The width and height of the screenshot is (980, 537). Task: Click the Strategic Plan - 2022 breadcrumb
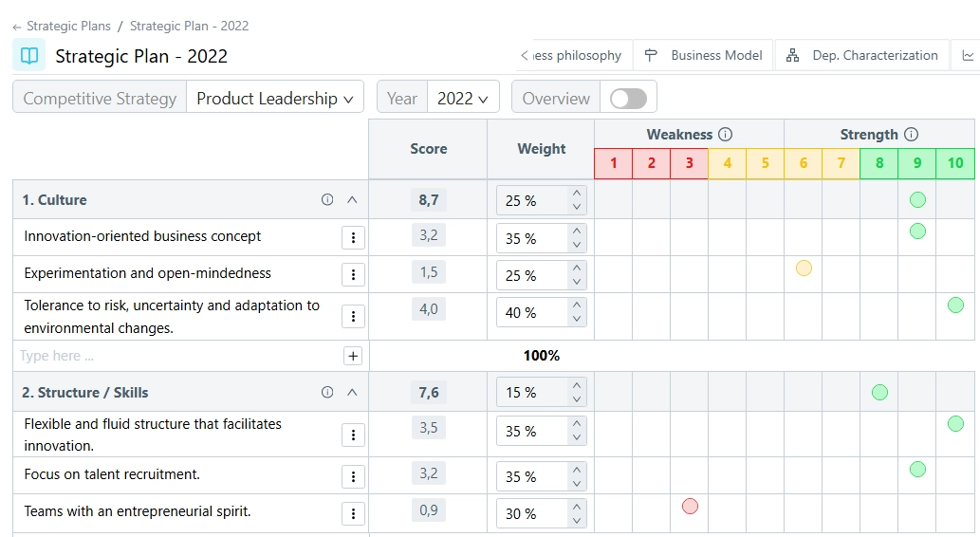click(x=189, y=27)
